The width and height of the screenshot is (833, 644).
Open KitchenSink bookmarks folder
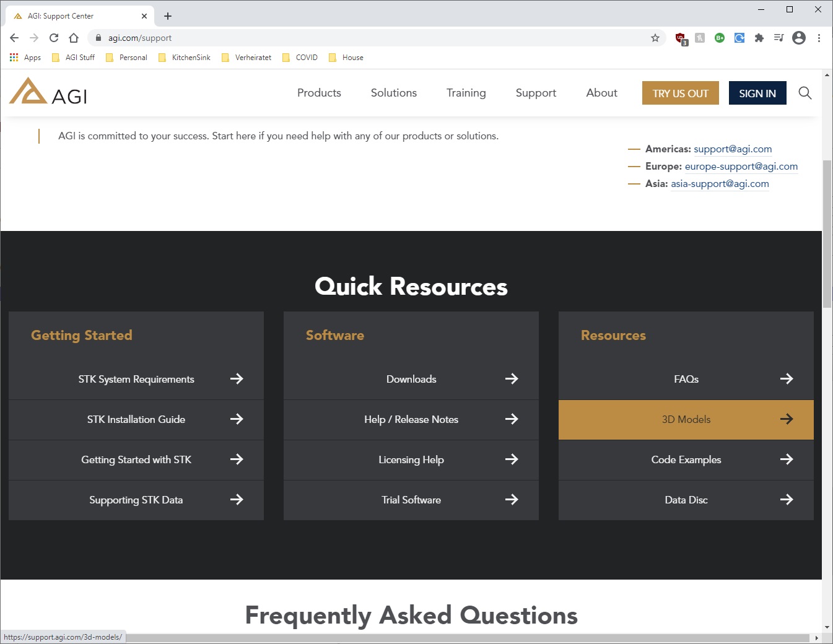(185, 58)
